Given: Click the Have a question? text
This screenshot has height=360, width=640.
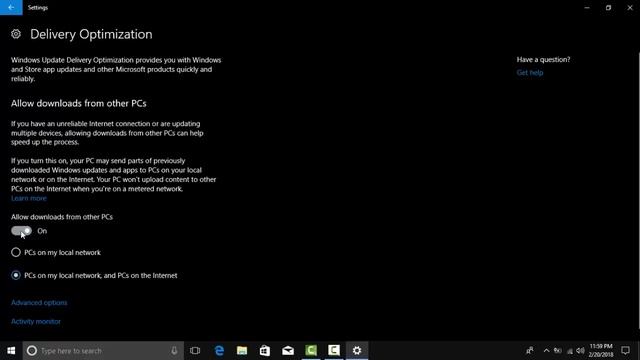Looking at the screenshot, I should (x=543, y=60).
